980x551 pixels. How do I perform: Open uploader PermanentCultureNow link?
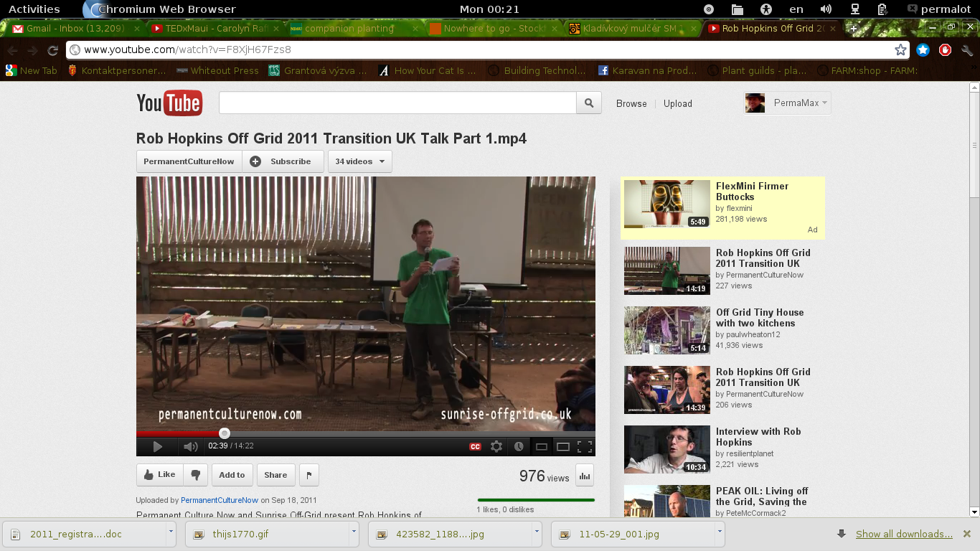tap(220, 500)
